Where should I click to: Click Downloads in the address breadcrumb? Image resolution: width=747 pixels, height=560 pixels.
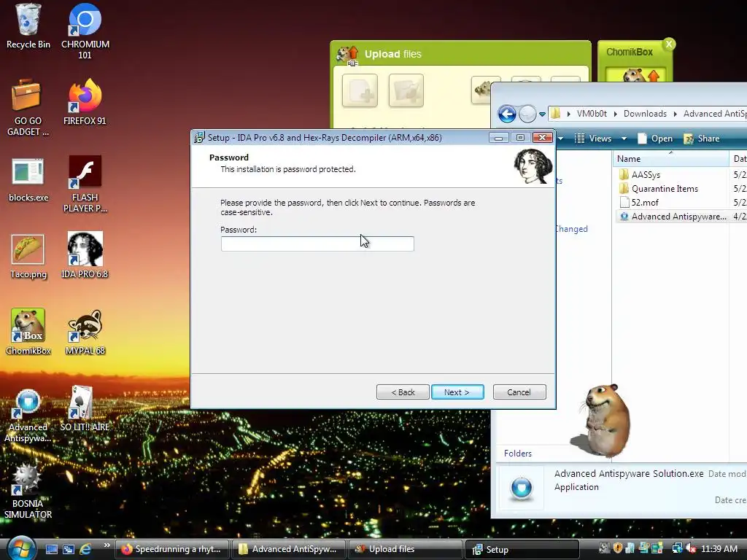pos(645,114)
